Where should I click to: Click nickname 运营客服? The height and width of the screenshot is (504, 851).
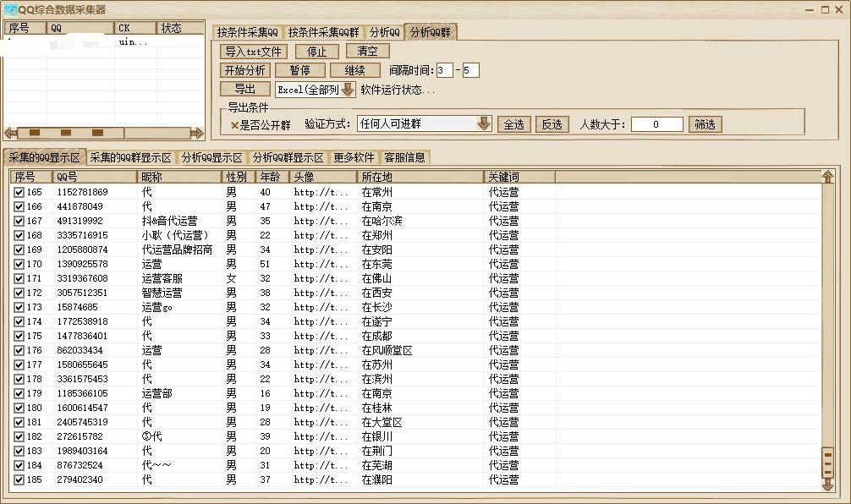(x=162, y=278)
